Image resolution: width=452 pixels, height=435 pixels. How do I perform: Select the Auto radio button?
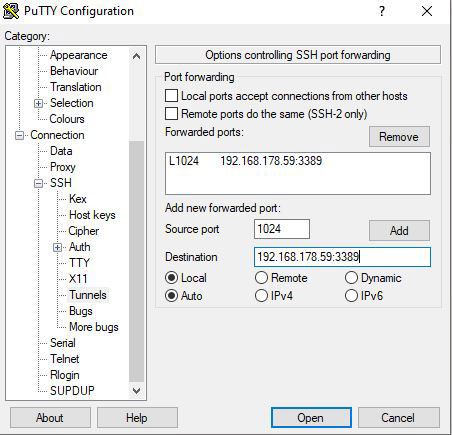(x=171, y=296)
